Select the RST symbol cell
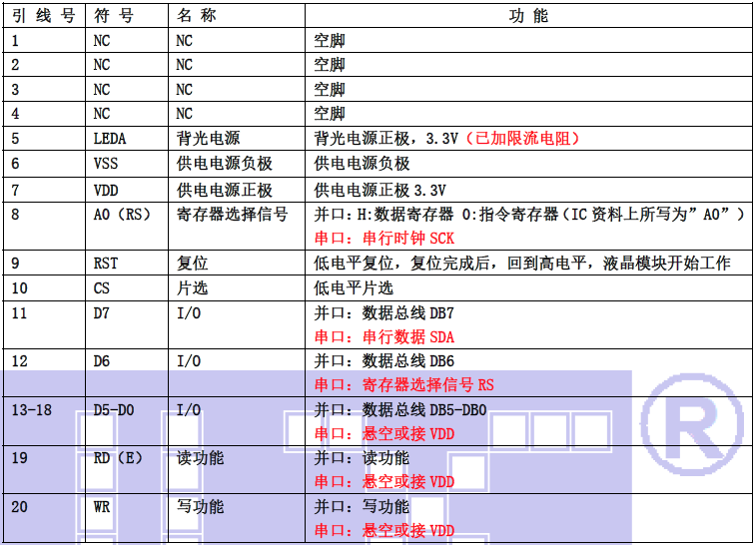The height and width of the screenshot is (545, 756). click(105, 264)
